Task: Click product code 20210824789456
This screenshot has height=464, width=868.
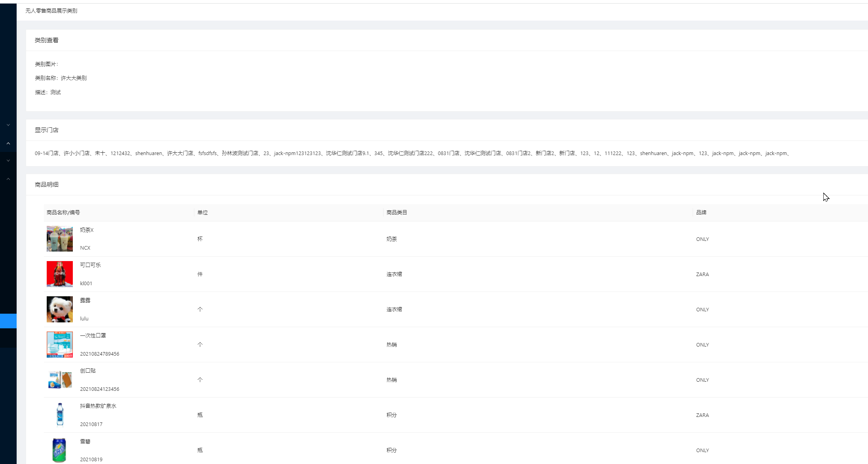Action: (x=100, y=354)
